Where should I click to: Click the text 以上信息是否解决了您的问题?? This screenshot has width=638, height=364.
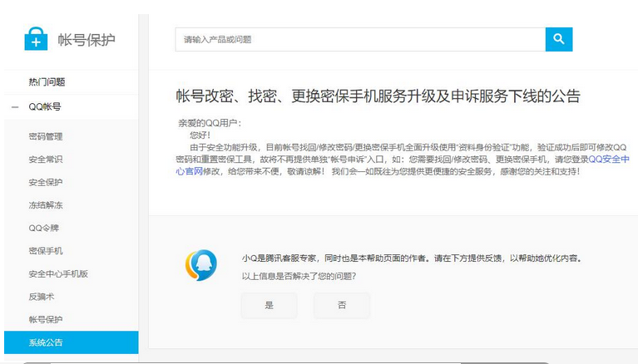tap(299, 277)
